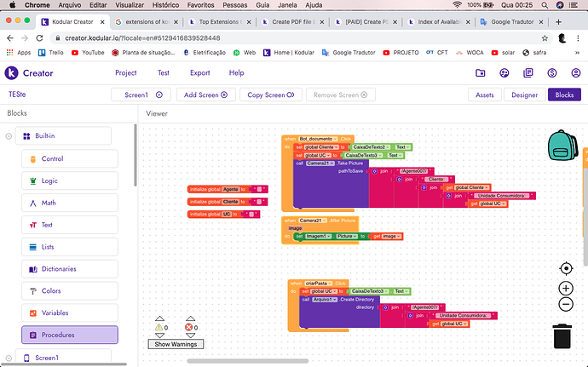The width and height of the screenshot is (588, 367).
Task: Click the Kodular logo icon
Action: (12, 72)
